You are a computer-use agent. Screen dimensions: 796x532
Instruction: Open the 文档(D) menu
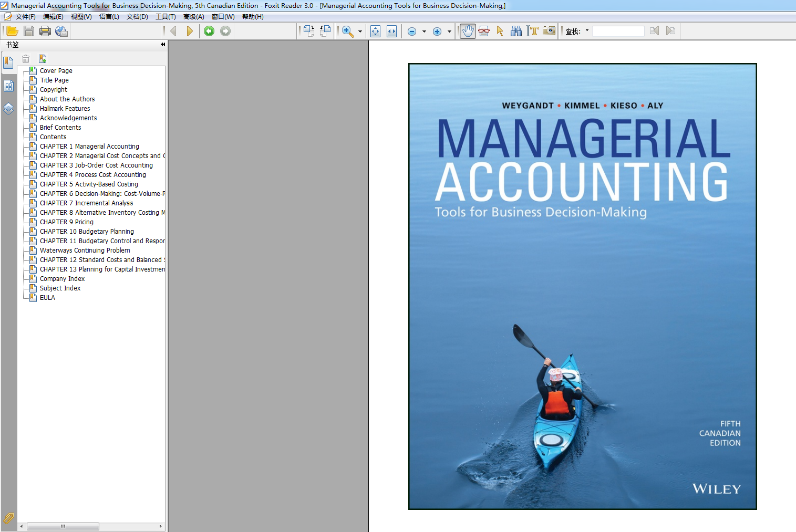point(137,17)
